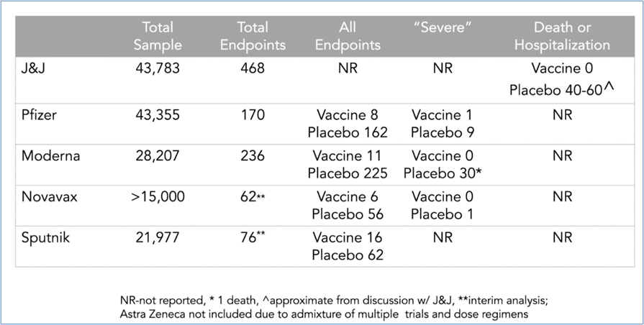Select Pfizer total endpoints value 170
644x325 pixels.
point(253,115)
